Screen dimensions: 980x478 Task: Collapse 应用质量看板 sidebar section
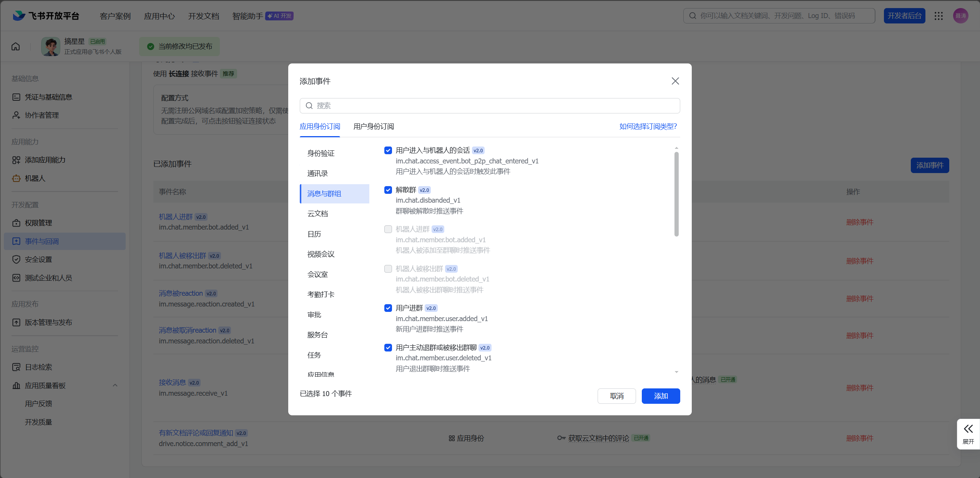click(x=115, y=385)
